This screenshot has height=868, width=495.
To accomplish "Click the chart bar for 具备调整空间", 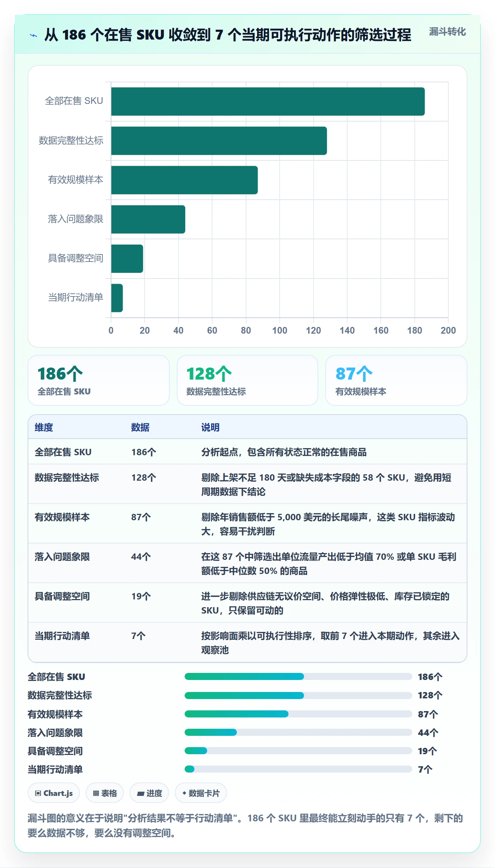I will click(x=127, y=259).
